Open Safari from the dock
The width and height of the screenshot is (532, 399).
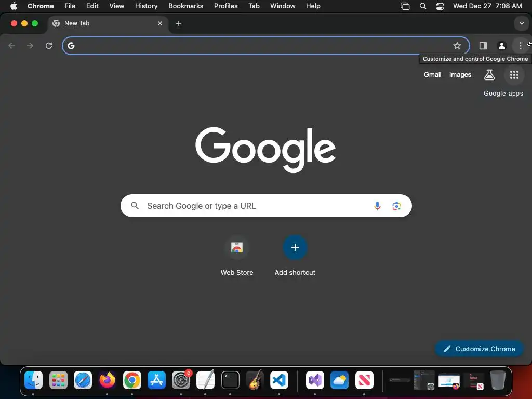[x=83, y=380]
